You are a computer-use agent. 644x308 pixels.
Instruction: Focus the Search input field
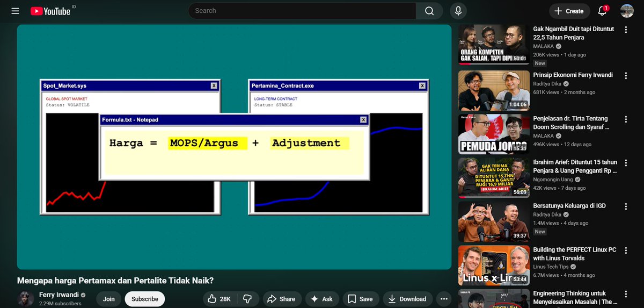(x=302, y=11)
